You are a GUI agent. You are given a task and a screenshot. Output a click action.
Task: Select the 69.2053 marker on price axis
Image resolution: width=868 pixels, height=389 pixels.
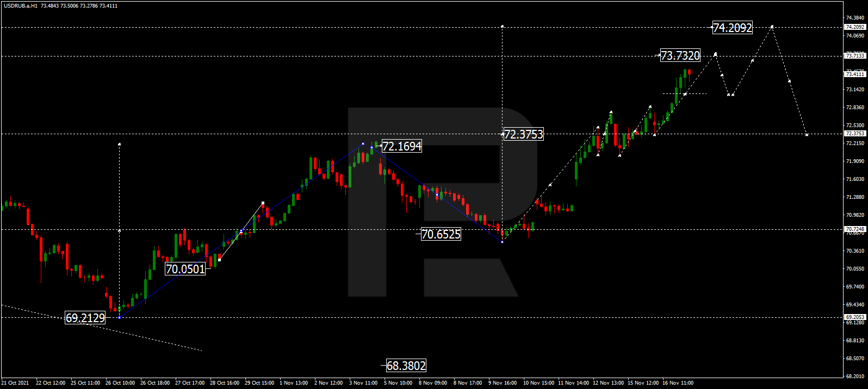[x=854, y=317]
